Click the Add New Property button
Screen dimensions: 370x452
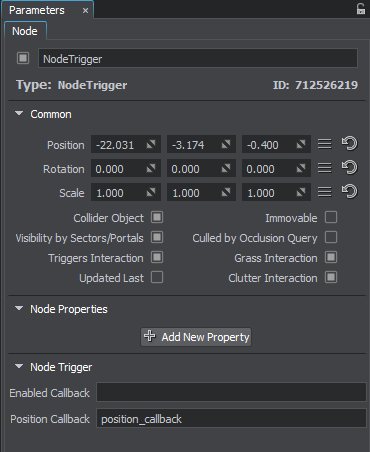coord(196,337)
